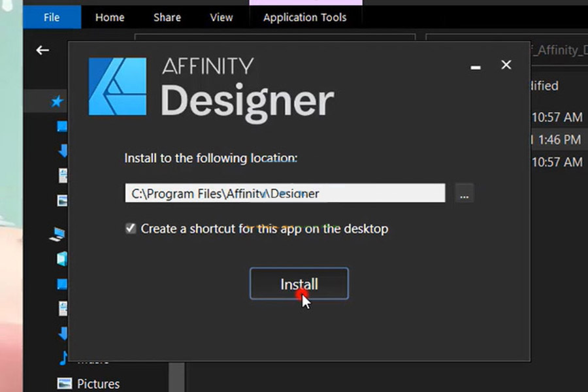588x392 pixels.
Task: Go back with Explorer's back arrow
Action: coord(42,50)
